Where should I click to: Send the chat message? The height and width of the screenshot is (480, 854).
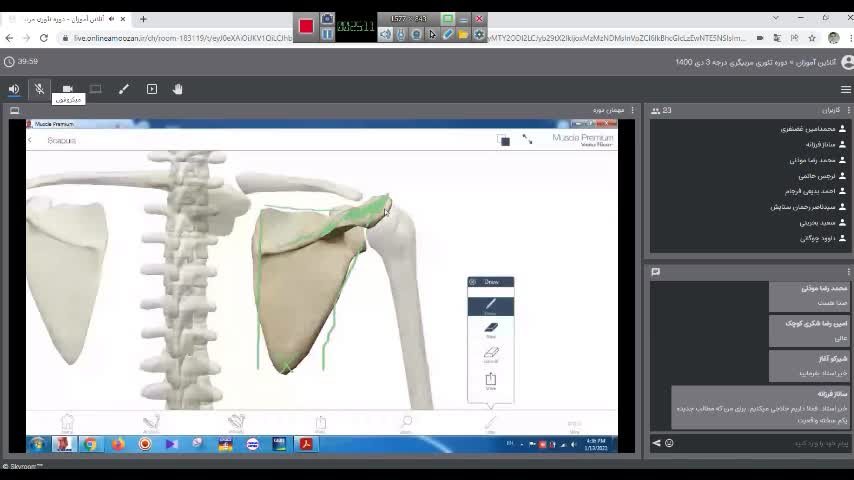point(656,443)
